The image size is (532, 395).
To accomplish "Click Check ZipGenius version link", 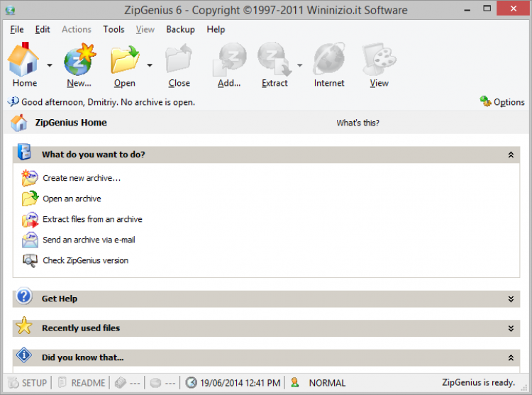I will (86, 260).
